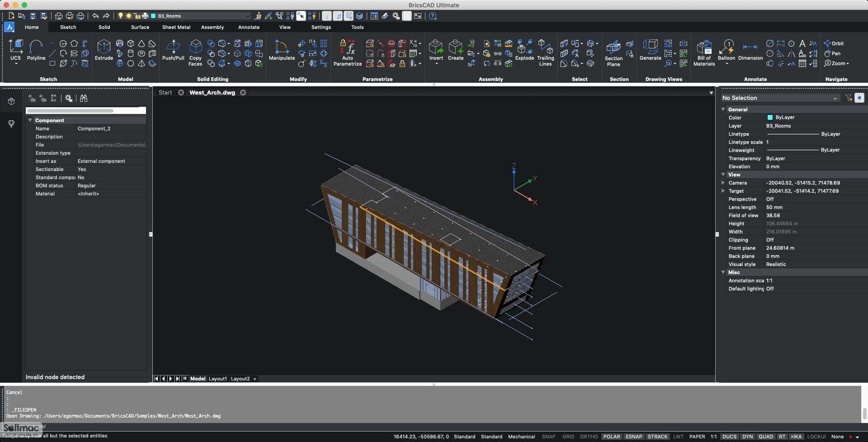Click the Redo icon

(x=106, y=16)
